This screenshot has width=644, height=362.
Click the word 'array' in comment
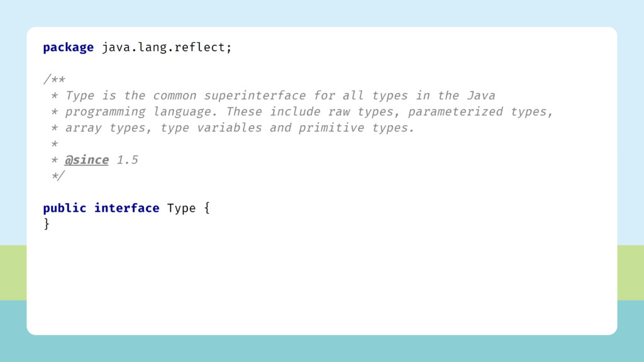84,128
